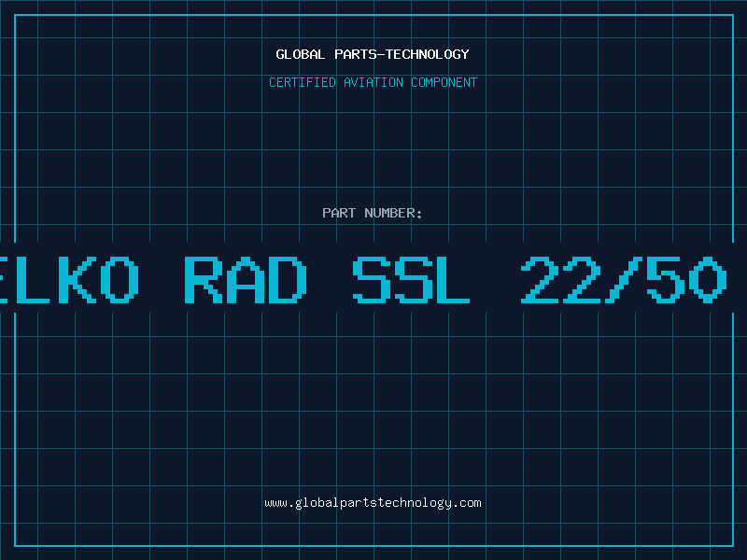Click "RAD" in the large part number
747x560 pixels.
coord(246,279)
